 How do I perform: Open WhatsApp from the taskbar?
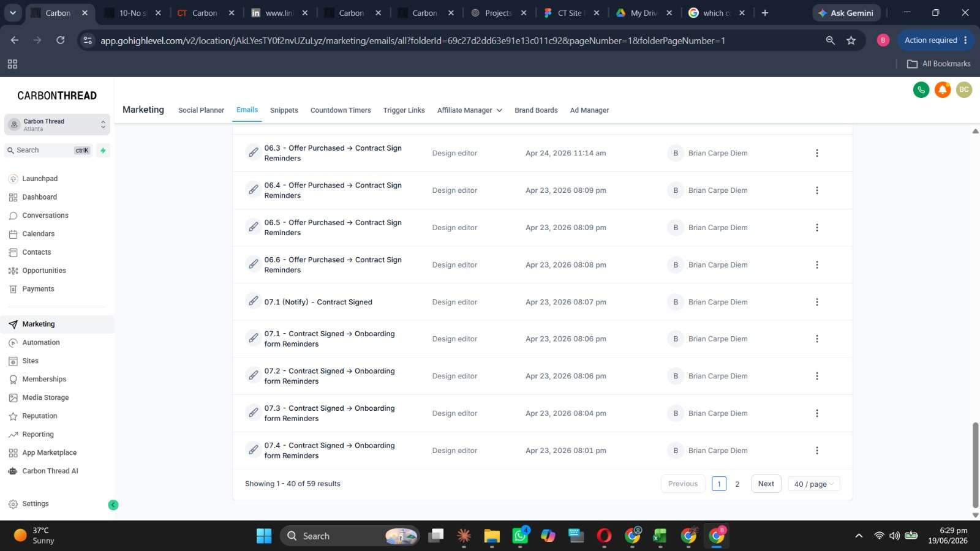click(520, 536)
